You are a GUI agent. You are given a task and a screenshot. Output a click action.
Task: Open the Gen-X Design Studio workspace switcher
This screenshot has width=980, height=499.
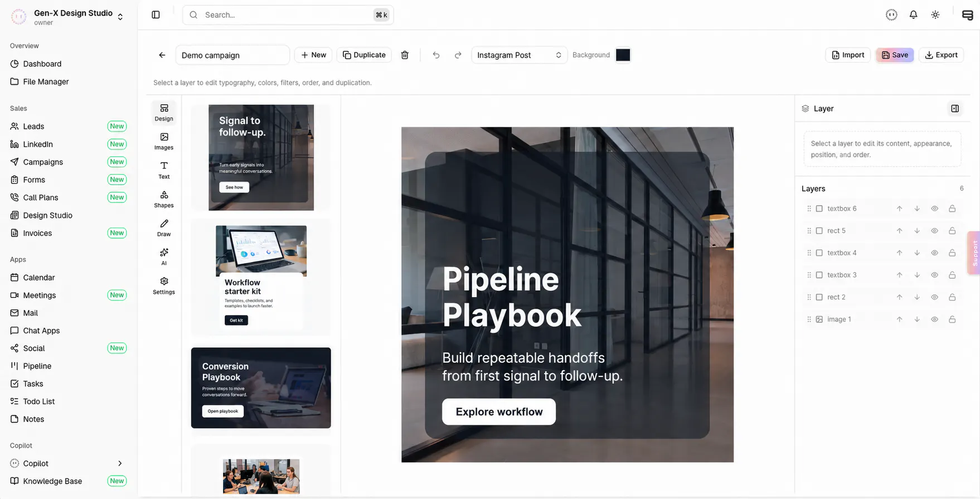(67, 17)
